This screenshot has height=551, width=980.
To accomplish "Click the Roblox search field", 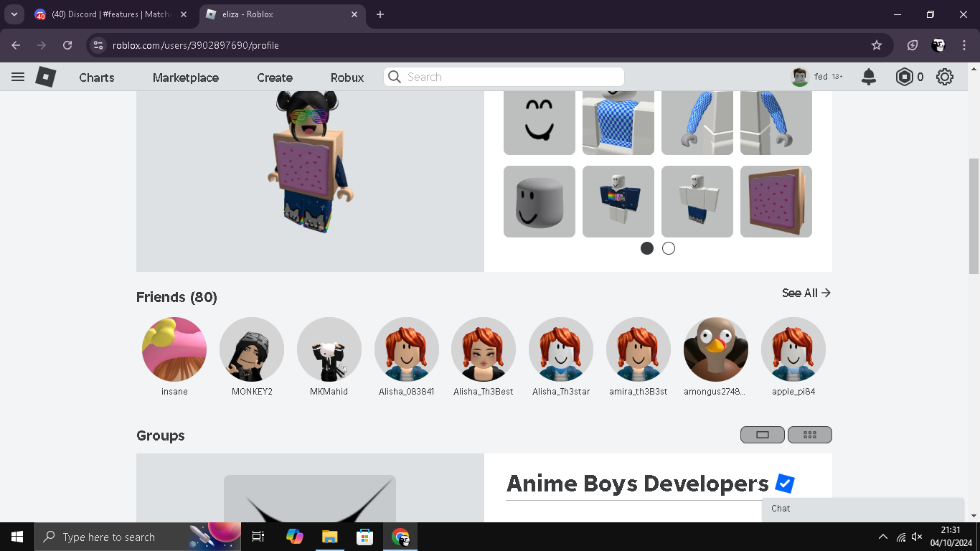I will point(504,77).
